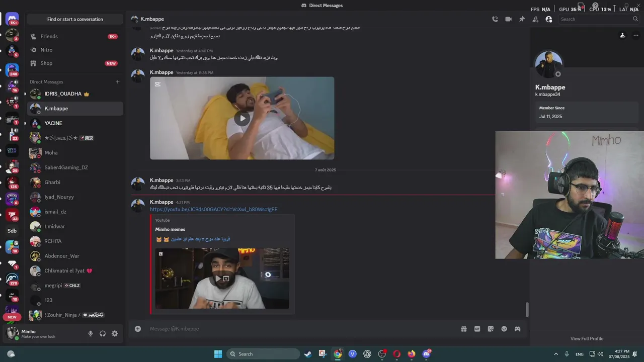The height and width of the screenshot is (362, 644).
Task: Click the plus attachment button in message bar
Action: 138,329
